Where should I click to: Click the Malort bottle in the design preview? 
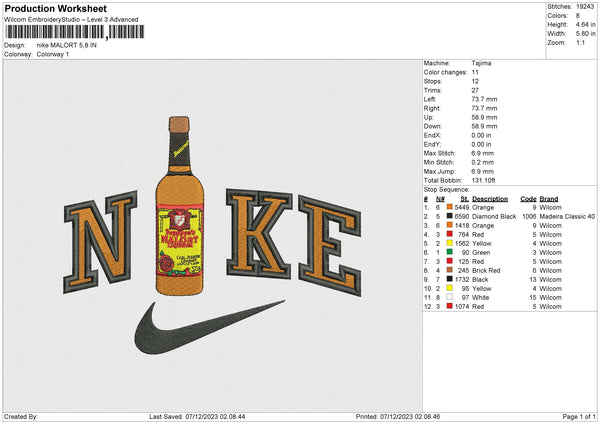[x=179, y=206]
